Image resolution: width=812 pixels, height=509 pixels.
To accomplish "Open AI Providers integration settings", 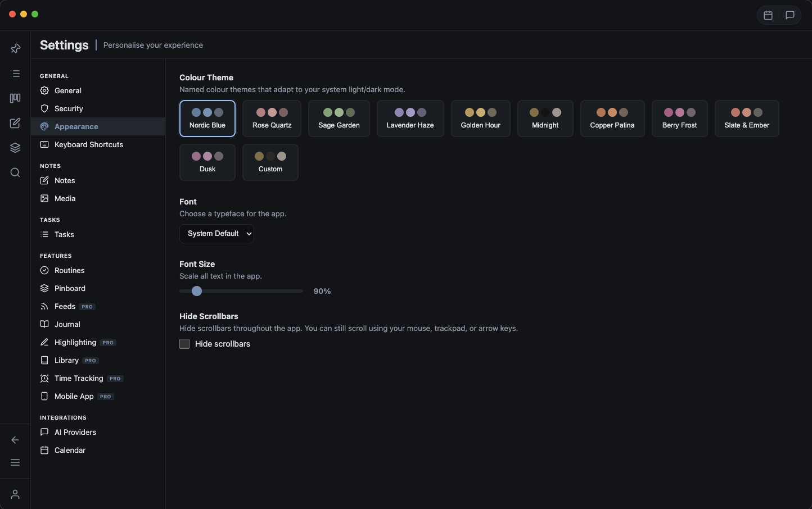I will 75,432.
